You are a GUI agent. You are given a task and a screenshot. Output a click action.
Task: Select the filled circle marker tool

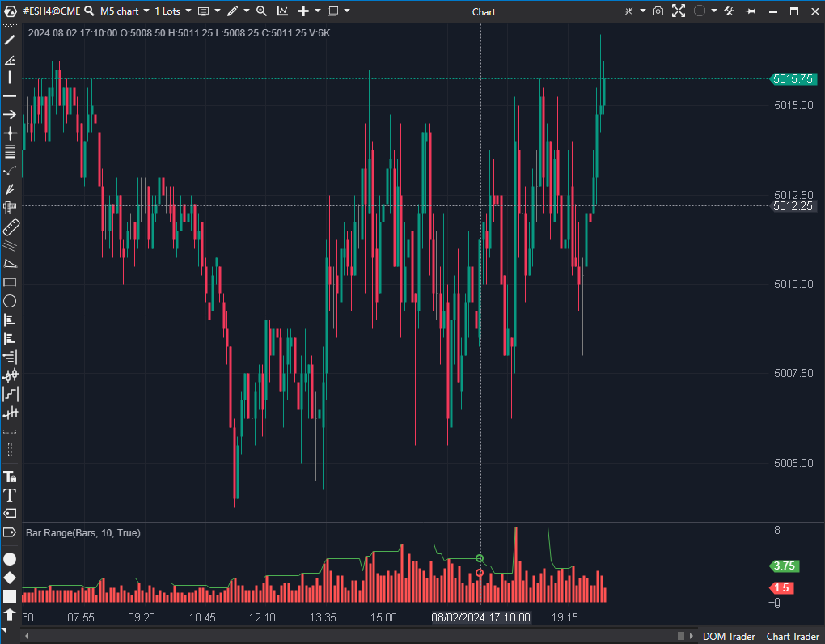(10, 559)
